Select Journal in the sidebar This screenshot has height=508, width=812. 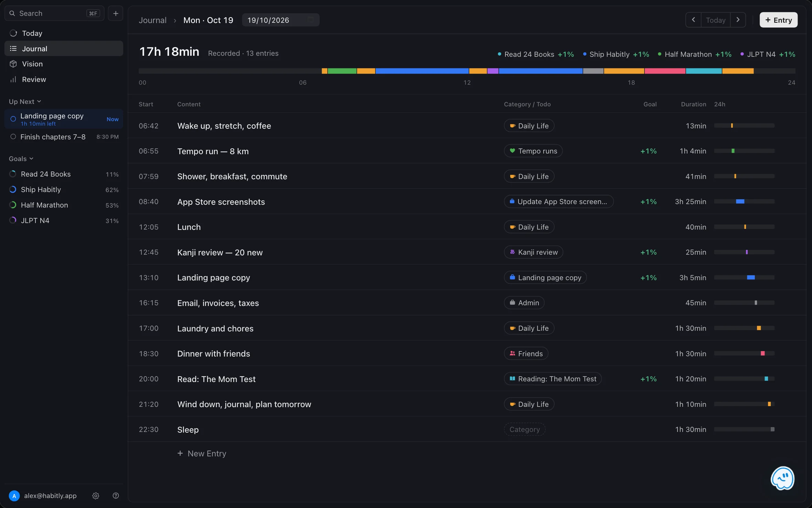click(64, 49)
